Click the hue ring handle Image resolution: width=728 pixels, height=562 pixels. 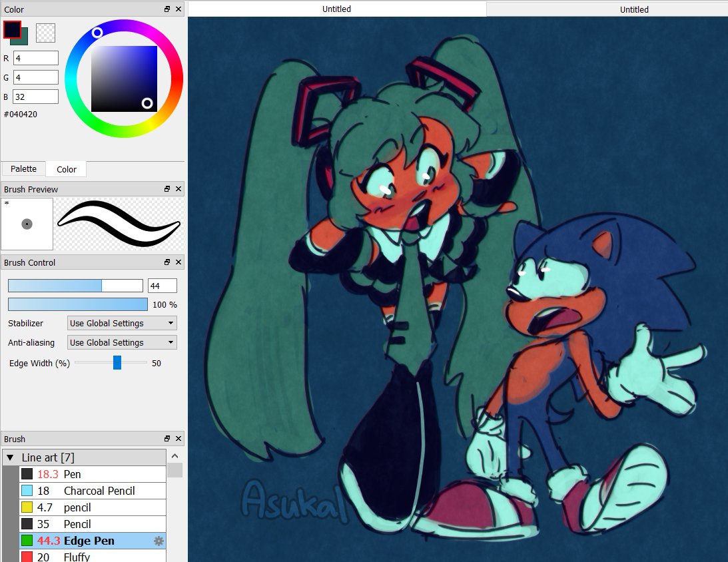[x=97, y=33]
